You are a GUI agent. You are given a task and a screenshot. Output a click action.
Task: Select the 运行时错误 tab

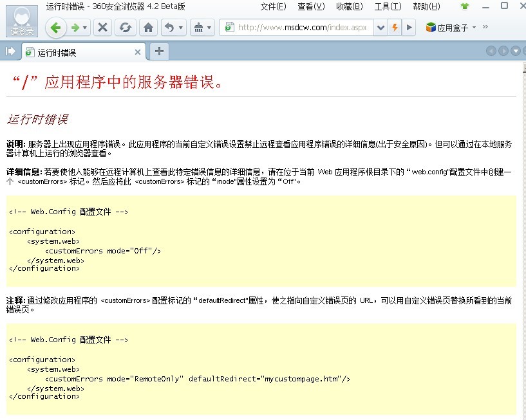tap(77, 52)
